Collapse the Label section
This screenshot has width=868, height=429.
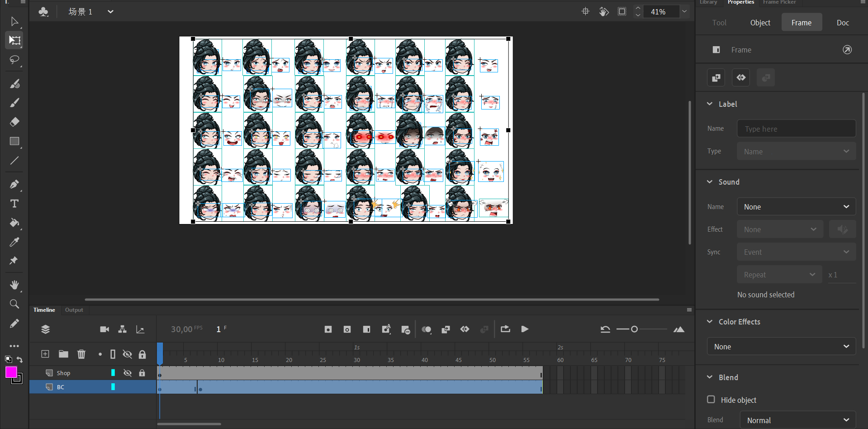710,104
